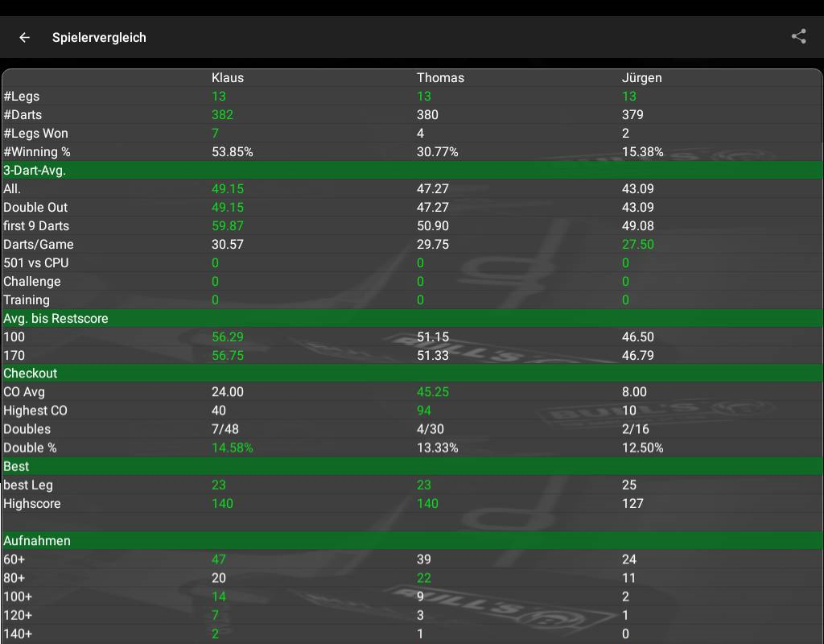
Task: Tap the Highscore row label
Action: [x=32, y=503]
